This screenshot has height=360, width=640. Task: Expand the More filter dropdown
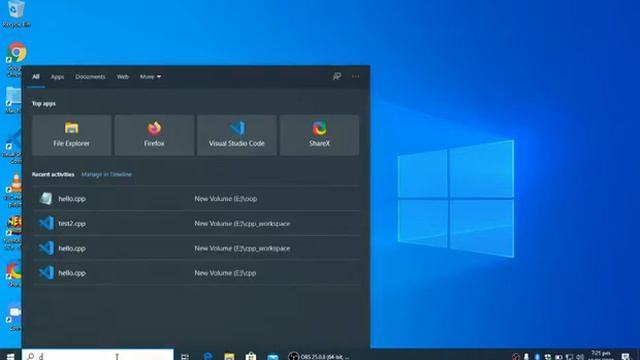(150, 77)
